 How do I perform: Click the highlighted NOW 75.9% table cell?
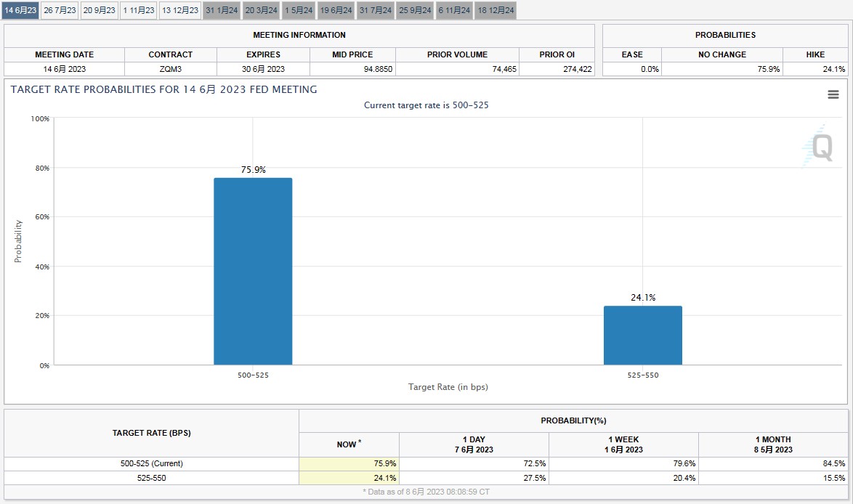tap(349, 463)
